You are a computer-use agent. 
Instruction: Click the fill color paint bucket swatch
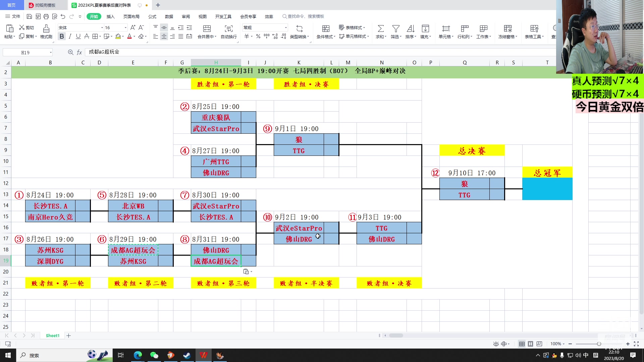(118, 36)
